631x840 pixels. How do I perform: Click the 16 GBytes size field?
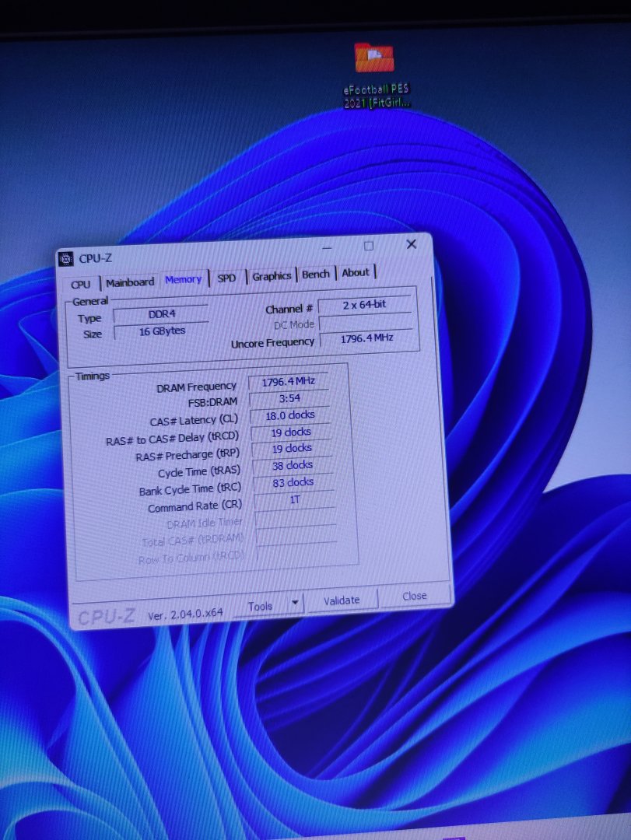tap(162, 331)
